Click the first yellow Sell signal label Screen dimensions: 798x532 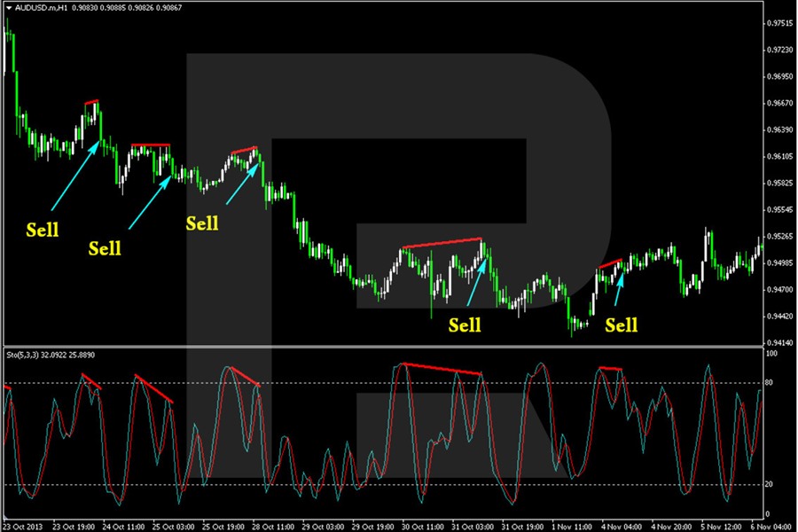click(x=42, y=230)
